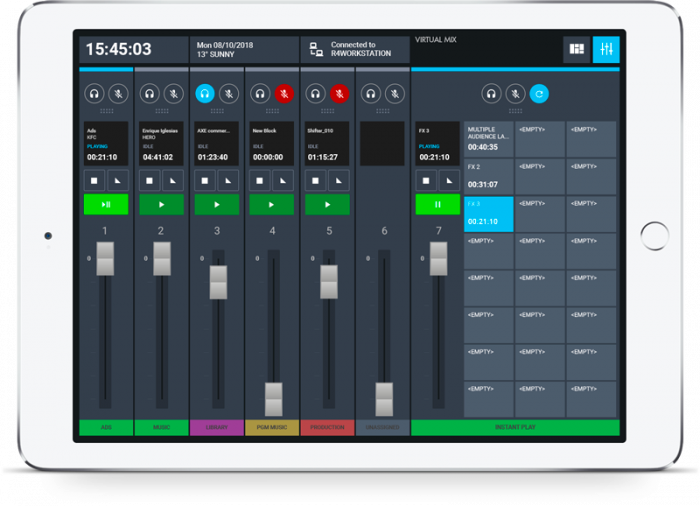The image size is (700, 506).
Task: Open the Ads KFC track display on channel 1
Action: click(x=106, y=143)
